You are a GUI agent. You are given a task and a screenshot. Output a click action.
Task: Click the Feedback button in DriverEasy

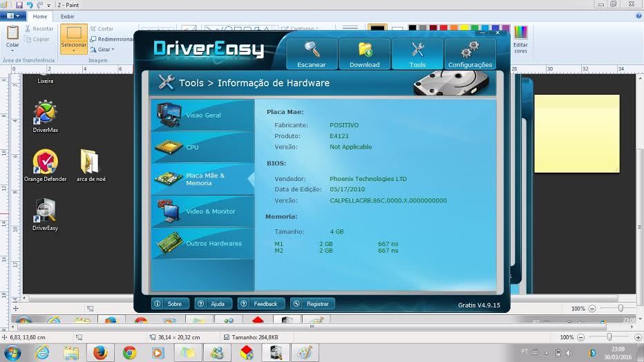coord(261,304)
